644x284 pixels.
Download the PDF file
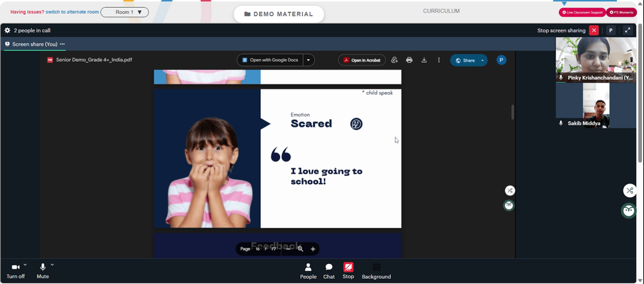424,60
